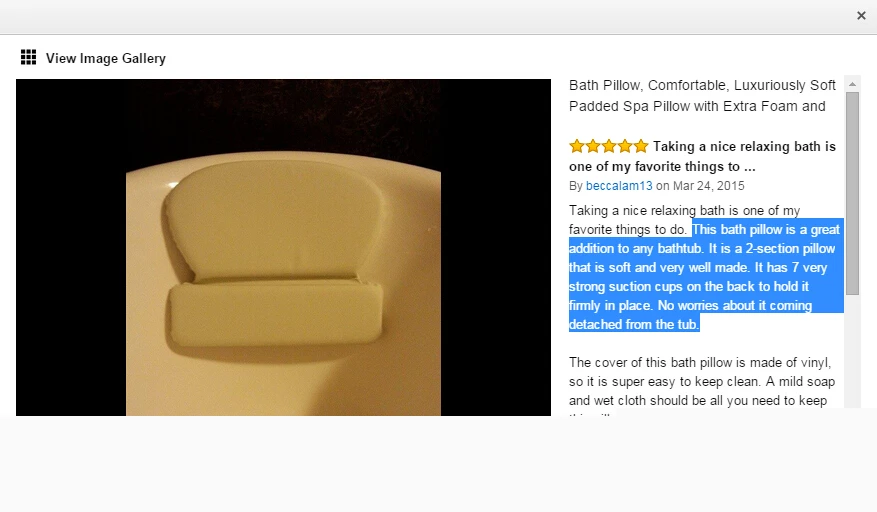Open the Bath Pillow product title

tap(702, 96)
